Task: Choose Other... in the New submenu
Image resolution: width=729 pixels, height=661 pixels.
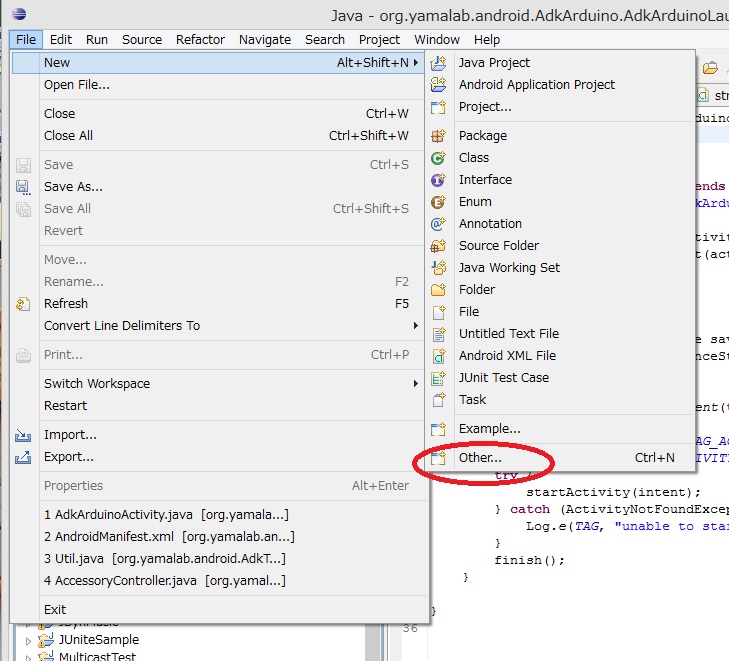Action: coord(480,458)
